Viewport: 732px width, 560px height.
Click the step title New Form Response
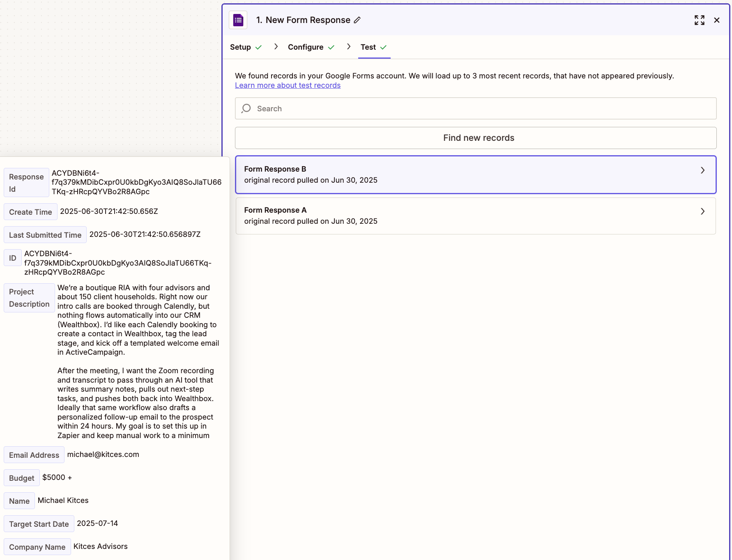[x=308, y=20]
